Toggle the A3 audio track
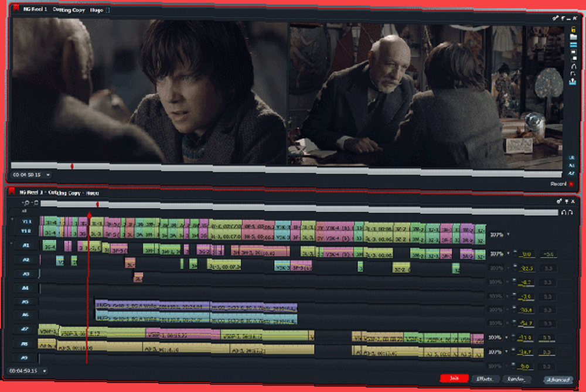Viewport: 586px width, 392px height. tap(26, 274)
